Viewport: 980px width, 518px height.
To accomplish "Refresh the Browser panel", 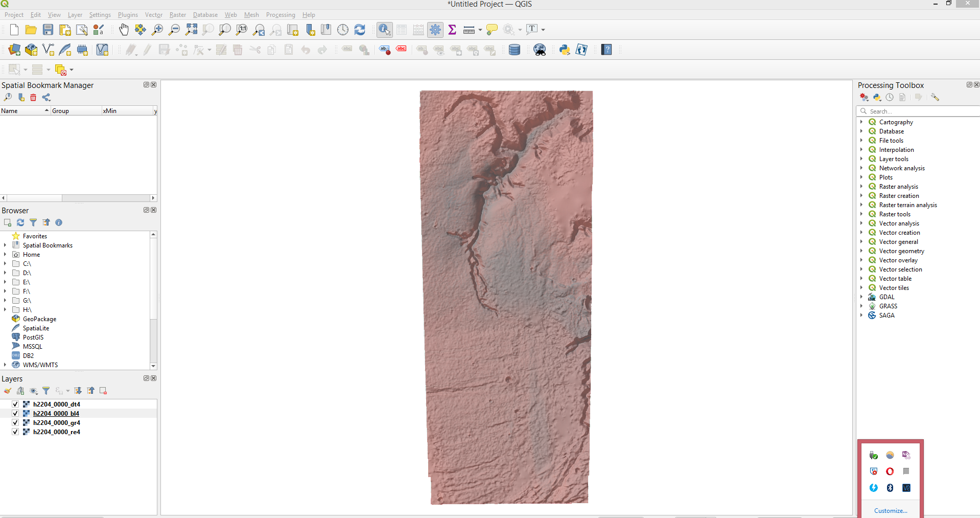I will tap(20, 222).
